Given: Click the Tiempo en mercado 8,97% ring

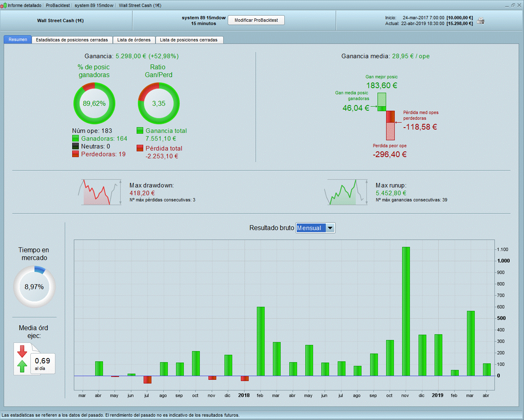Looking at the screenshot, I should point(34,287).
